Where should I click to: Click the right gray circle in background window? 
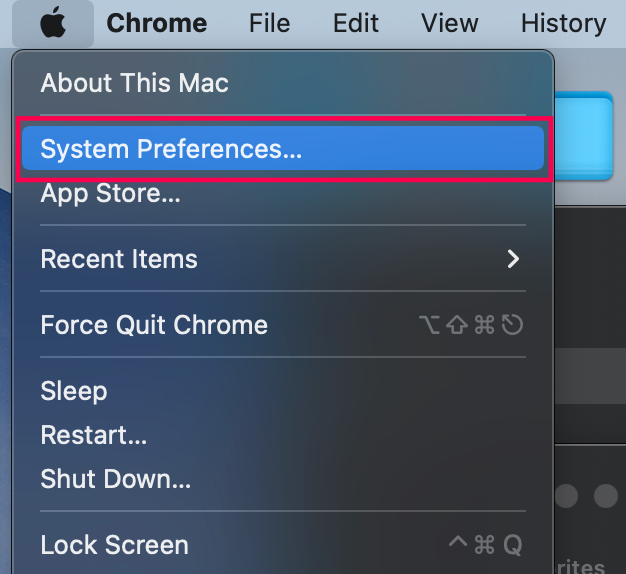[x=605, y=495]
